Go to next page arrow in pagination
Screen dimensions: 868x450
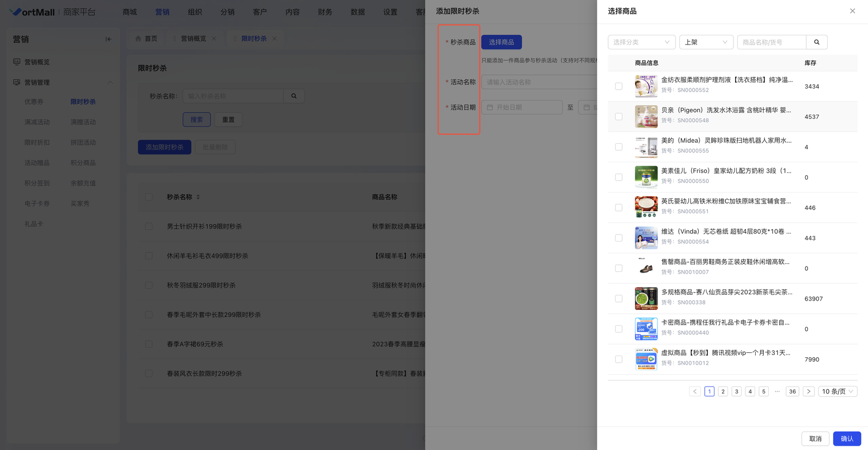(x=808, y=391)
